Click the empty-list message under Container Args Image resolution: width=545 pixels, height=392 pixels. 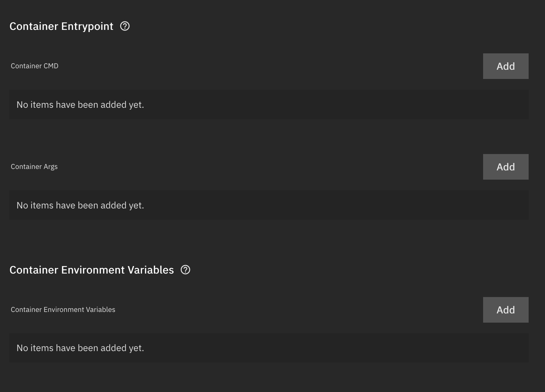80,205
